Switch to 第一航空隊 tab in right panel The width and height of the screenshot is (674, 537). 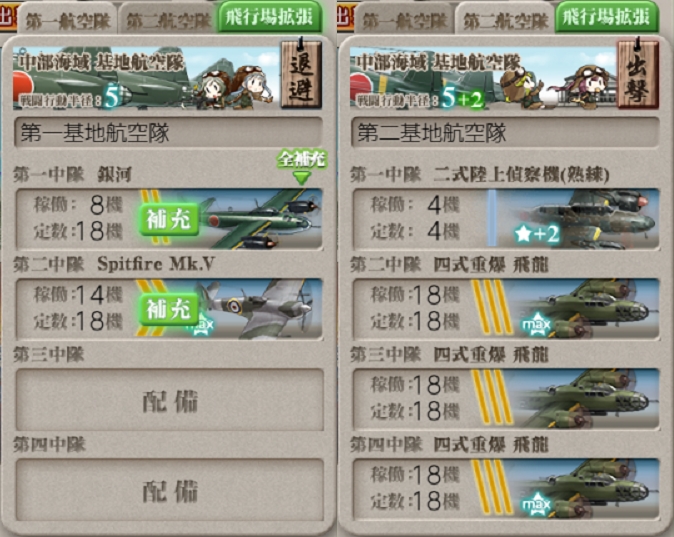[404, 20]
